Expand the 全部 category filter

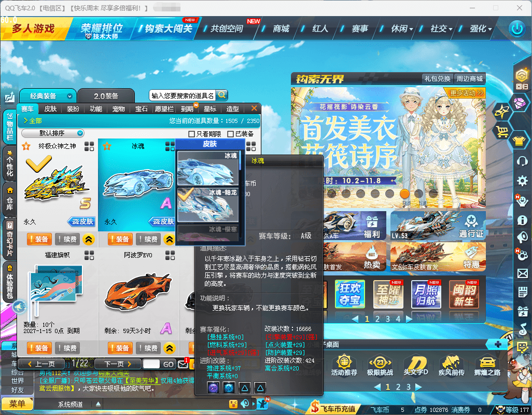(33, 120)
